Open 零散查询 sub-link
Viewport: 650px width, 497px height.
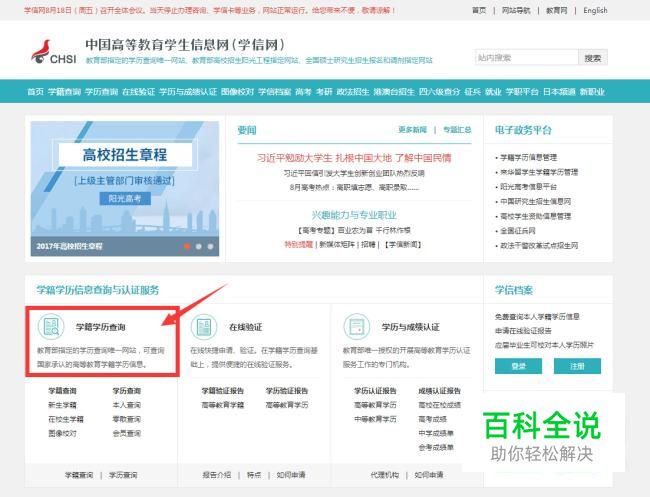click(126, 419)
